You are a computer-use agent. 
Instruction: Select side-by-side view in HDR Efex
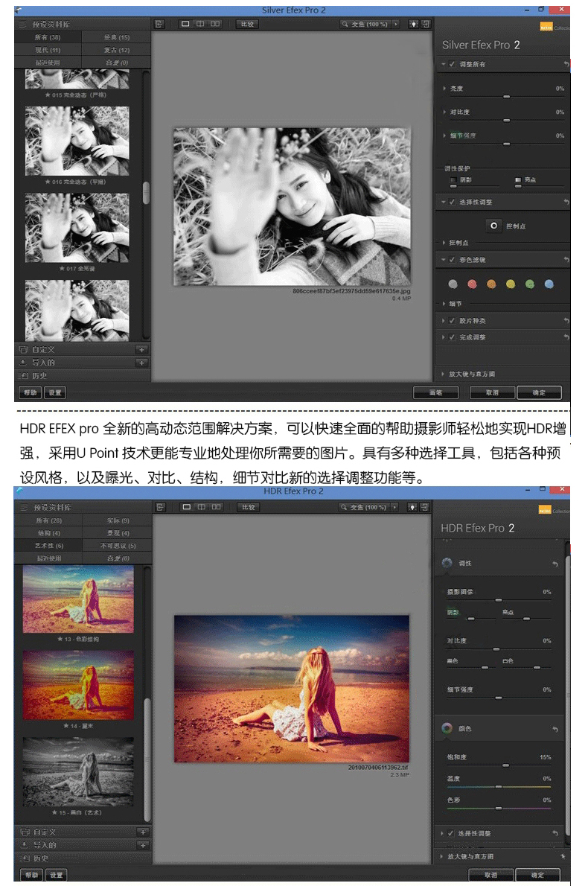[217, 508]
